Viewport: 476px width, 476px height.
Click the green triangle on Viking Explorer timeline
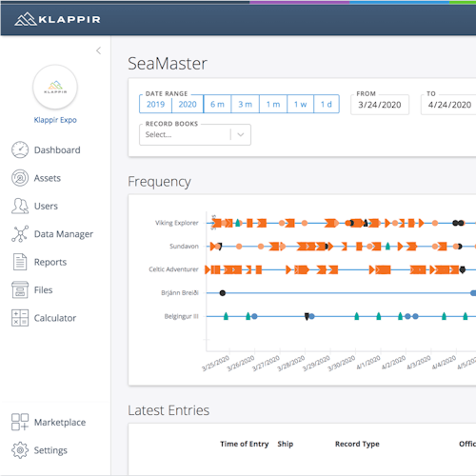click(238, 223)
